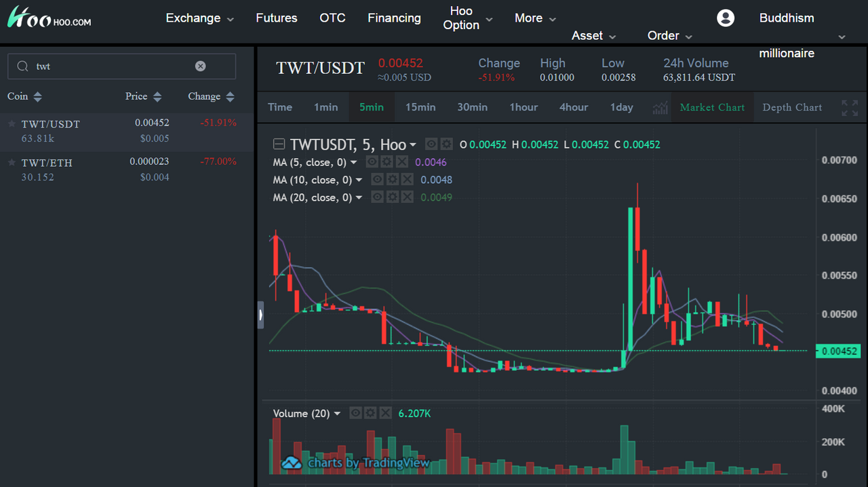Toggle TWTUSDT series visibility eye
Screen dimensions: 868x487
[x=431, y=144]
